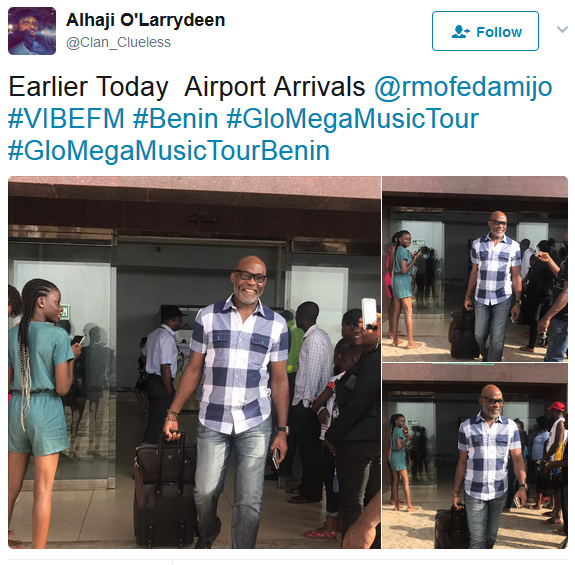The width and height of the screenshot is (575, 565).
Task: Click the checkered shirt in large photo
Action: [x=239, y=365]
